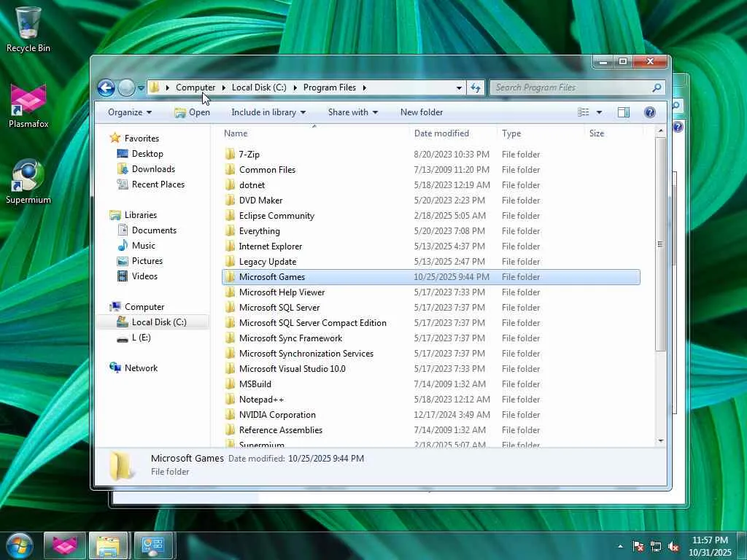Open the address bar history dropdown
The width and height of the screenshot is (747, 560).
click(x=459, y=87)
